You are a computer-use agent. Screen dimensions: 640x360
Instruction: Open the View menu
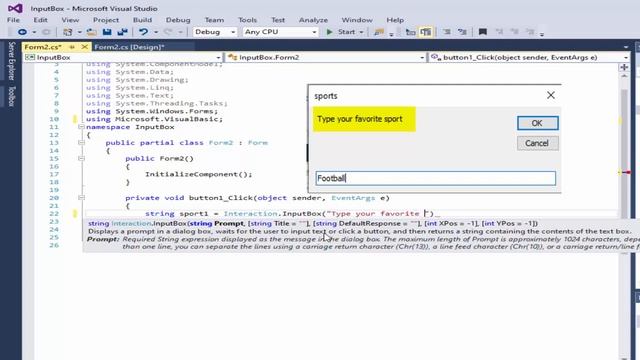point(70,20)
